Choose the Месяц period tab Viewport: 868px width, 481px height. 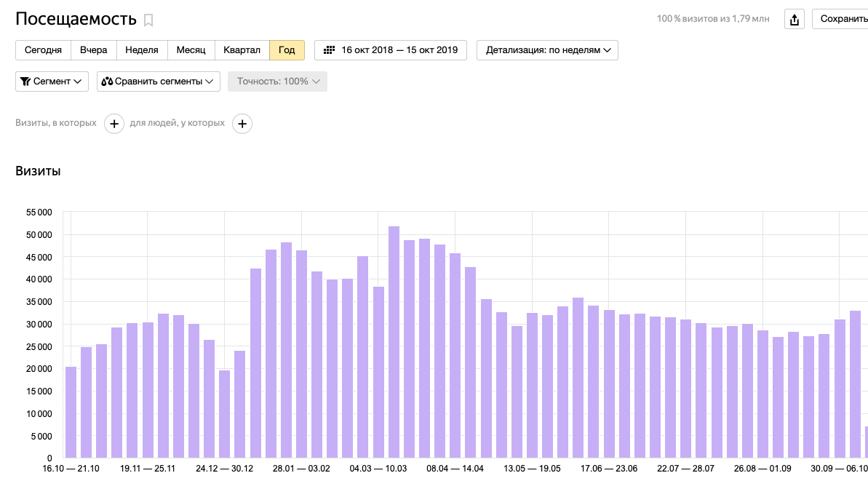191,50
